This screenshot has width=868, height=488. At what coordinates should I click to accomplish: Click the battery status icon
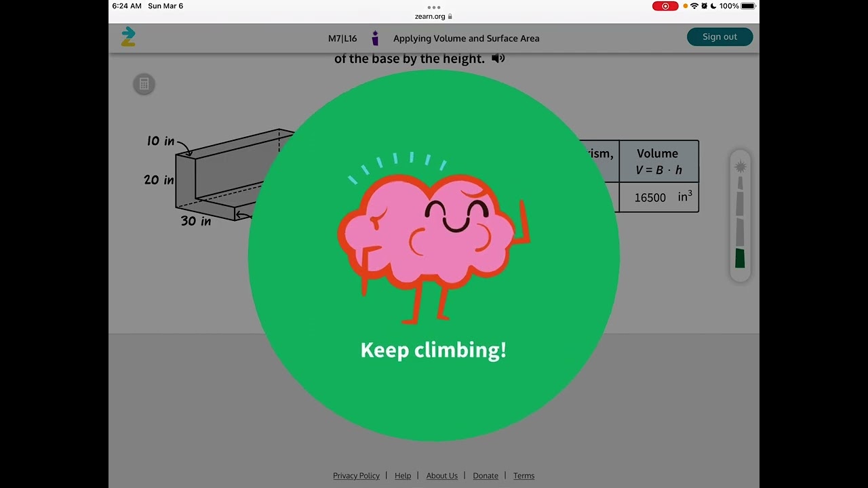[x=748, y=6]
